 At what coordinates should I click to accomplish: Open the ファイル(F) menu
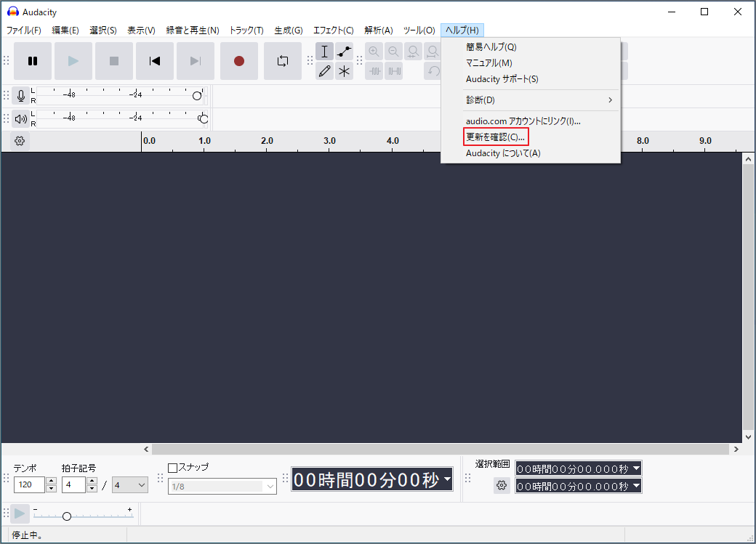tap(23, 31)
